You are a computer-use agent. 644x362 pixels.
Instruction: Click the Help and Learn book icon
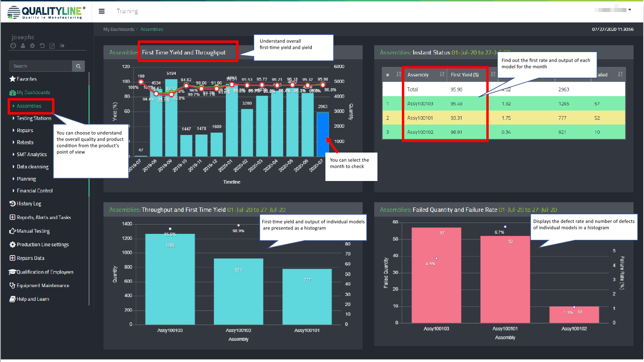pos(12,299)
